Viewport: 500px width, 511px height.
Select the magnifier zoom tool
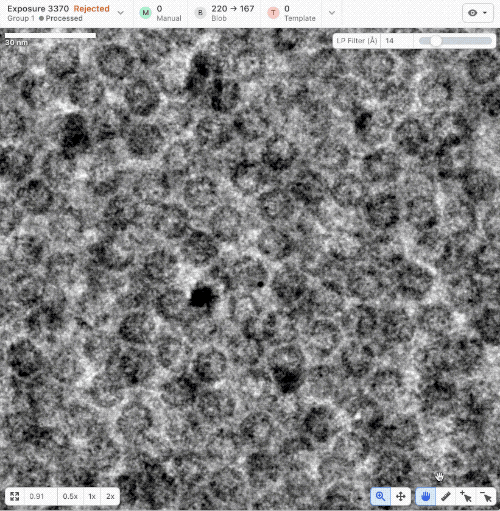point(380,496)
